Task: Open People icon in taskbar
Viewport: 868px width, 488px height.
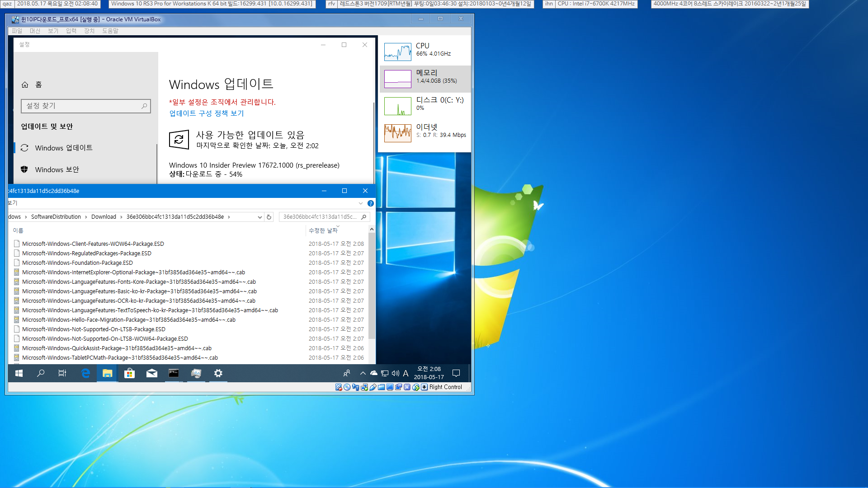Action: 347,373
